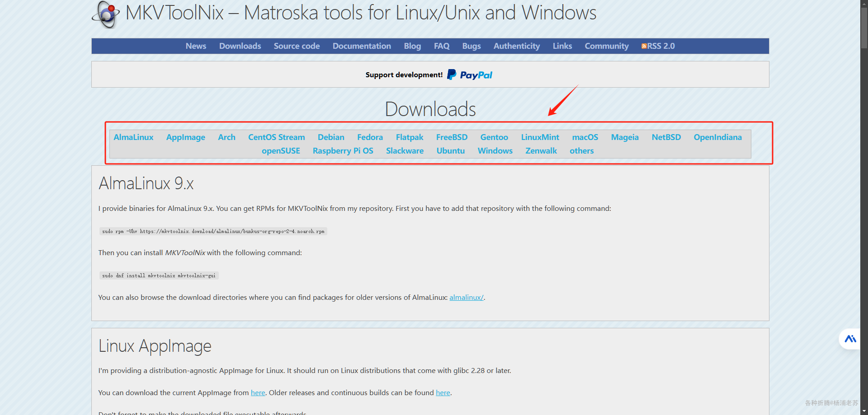Jump to LinuxMint download section
The height and width of the screenshot is (415, 868).
(540, 137)
